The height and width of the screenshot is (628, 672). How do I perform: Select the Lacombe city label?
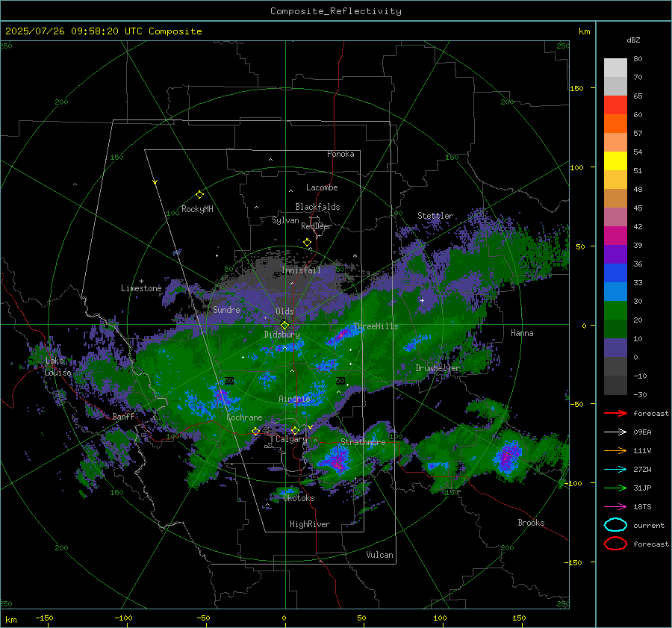(x=322, y=187)
